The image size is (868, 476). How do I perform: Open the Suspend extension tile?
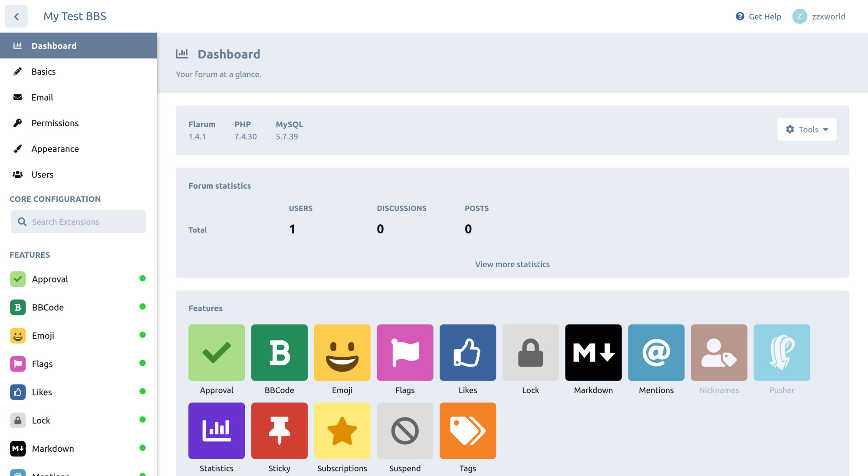pos(404,430)
